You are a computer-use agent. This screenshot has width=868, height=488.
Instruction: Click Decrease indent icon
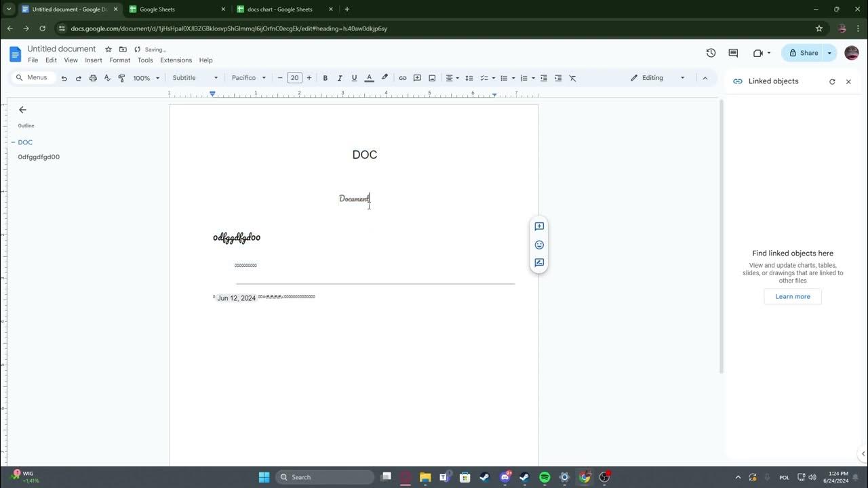[543, 78]
